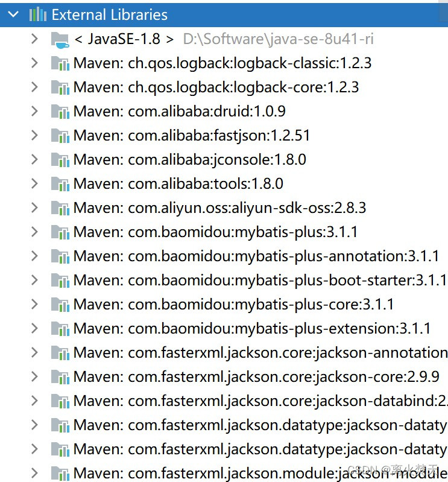Click library icon of jackson.module row

point(60,474)
